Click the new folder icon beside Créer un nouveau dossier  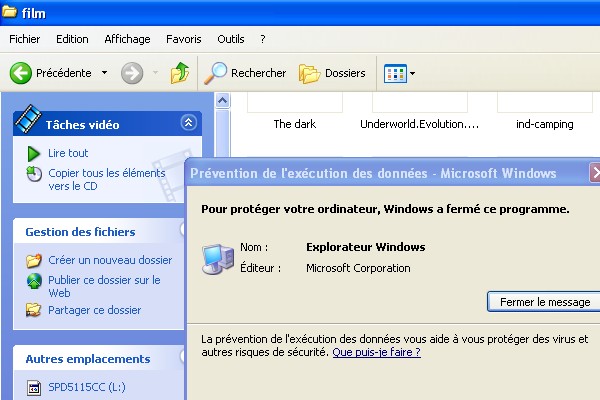[x=34, y=260]
